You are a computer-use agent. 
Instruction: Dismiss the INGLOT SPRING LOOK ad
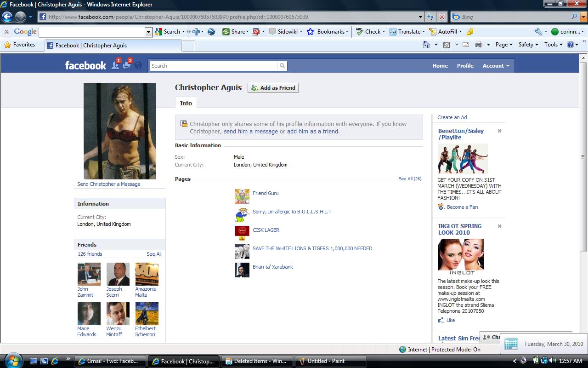[499, 226]
